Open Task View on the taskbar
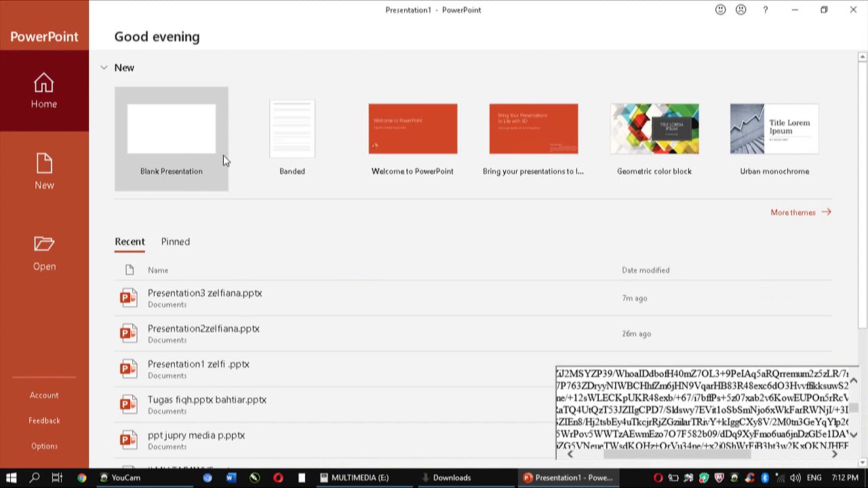868x488 pixels. [x=57, y=478]
